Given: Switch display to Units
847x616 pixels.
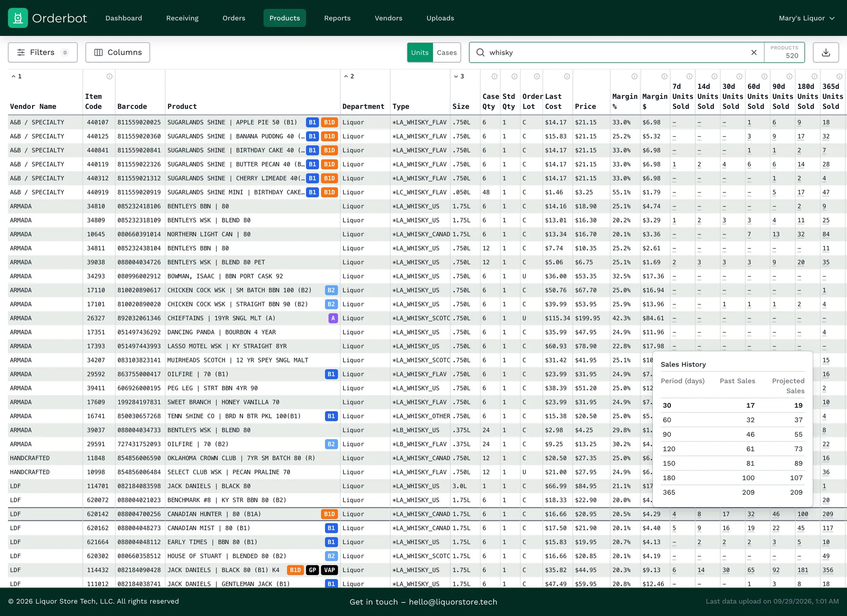Looking at the screenshot, I should [x=420, y=52].
